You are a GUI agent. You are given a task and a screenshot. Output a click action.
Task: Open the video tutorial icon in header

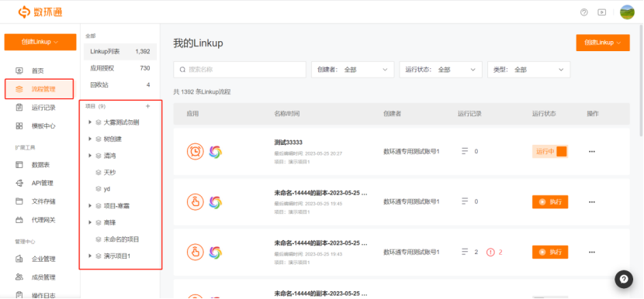601,12
